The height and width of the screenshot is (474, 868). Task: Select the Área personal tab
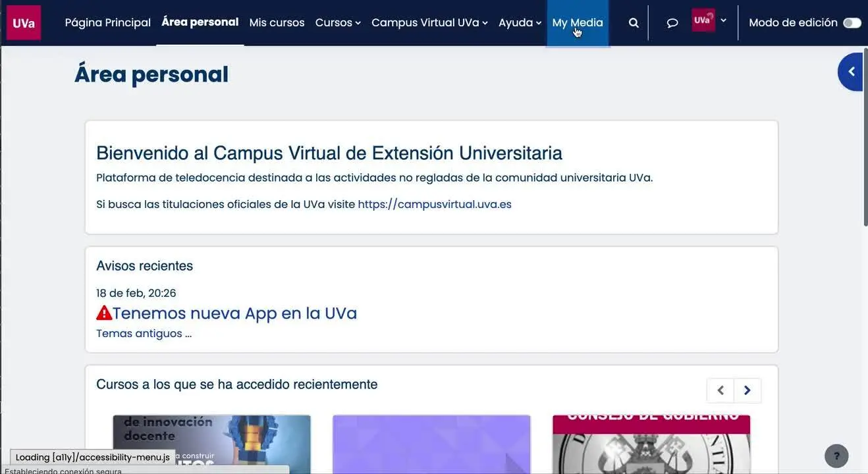point(200,22)
